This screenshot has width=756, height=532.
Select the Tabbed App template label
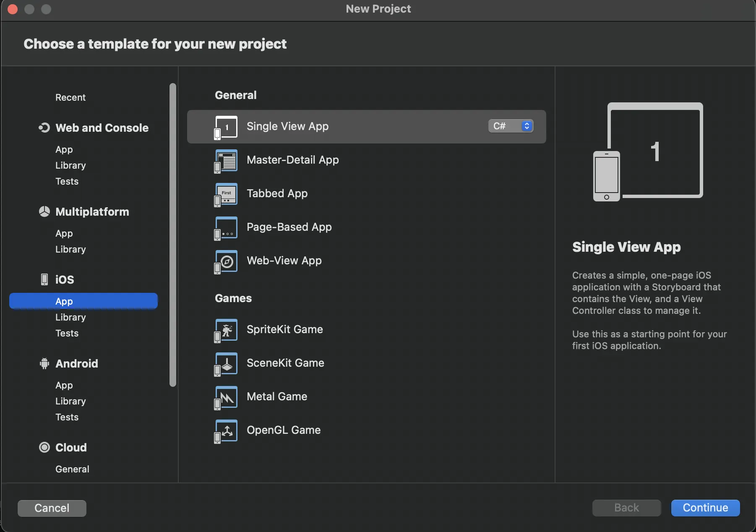[x=277, y=193]
